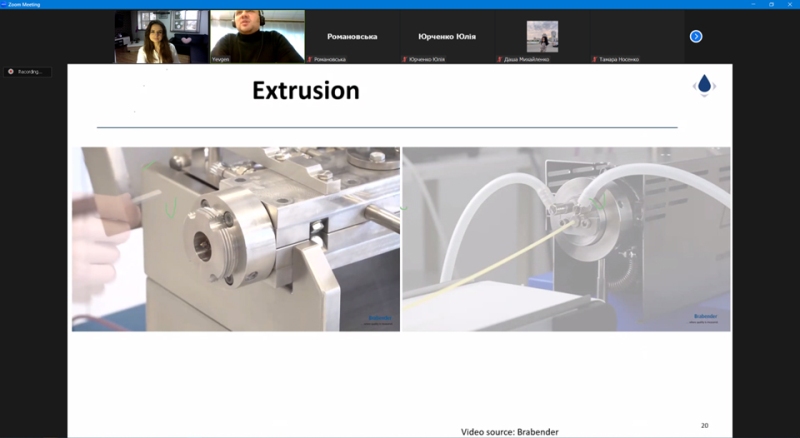Select Yevgen's video thumbnail
This screenshot has height=438, width=800.
coord(257,36)
